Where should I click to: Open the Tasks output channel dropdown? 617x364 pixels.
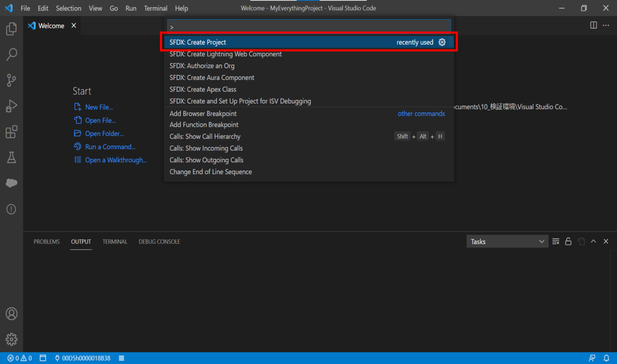coord(507,241)
